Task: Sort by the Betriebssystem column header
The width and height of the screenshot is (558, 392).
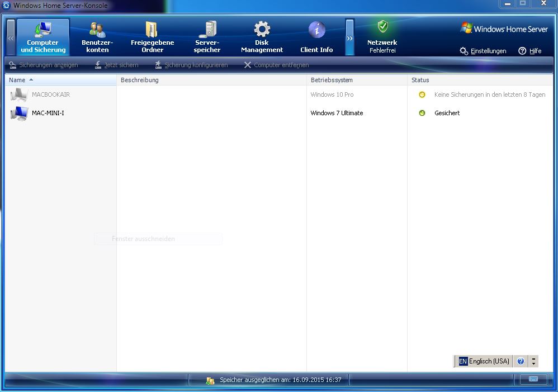Action: click(357, 80)
